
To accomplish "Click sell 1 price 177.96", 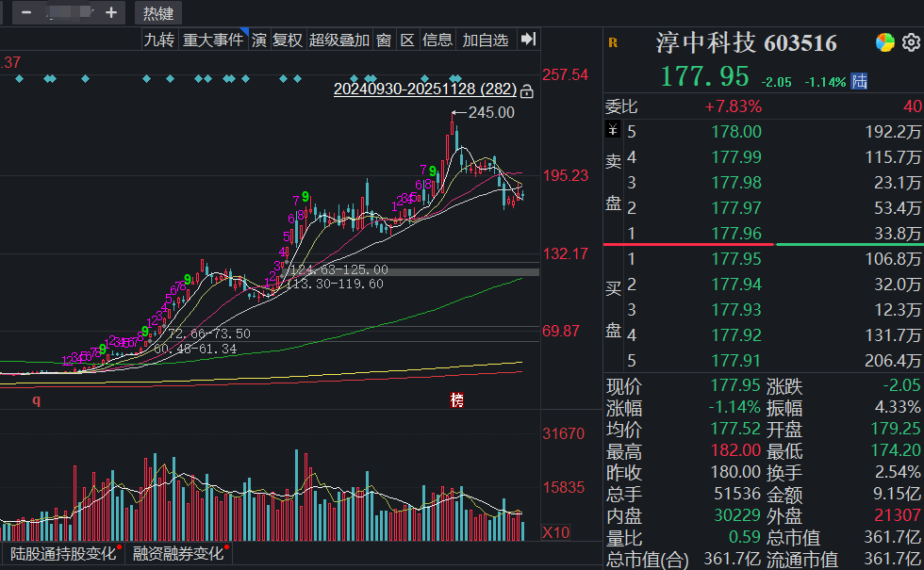I will pyautogui.click(x=736, y=234).
